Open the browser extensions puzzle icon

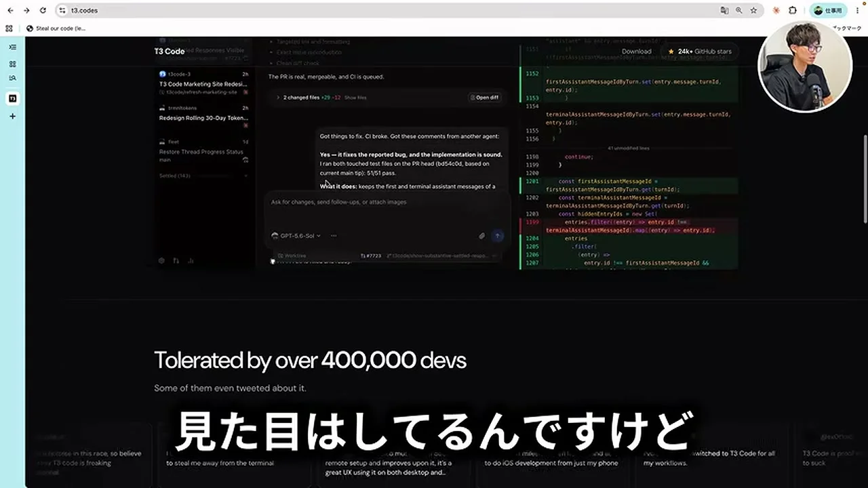792,11
